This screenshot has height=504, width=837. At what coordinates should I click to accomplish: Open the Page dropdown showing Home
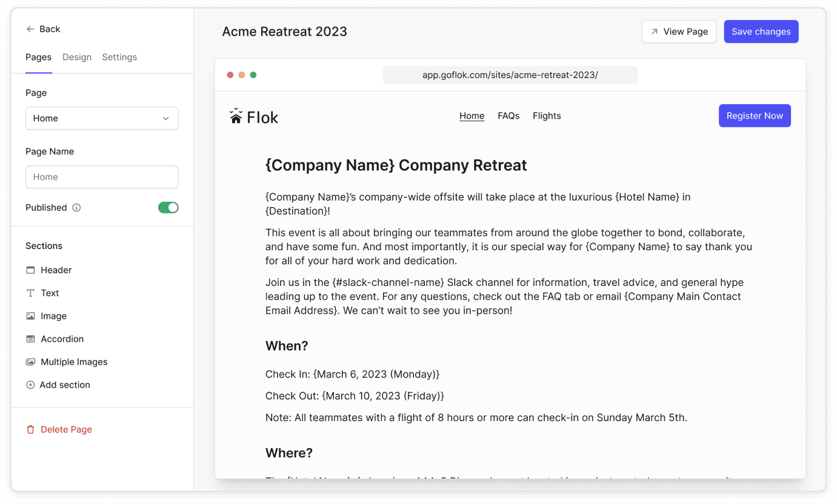tap(102, 119)
